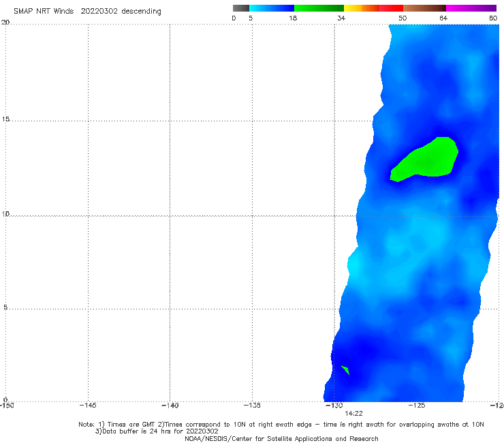Image resolution: width=504 pixels, height=443 pixels.
Task: Click the yellow-orange segment of the color bar
Action: tap(362, 8)
